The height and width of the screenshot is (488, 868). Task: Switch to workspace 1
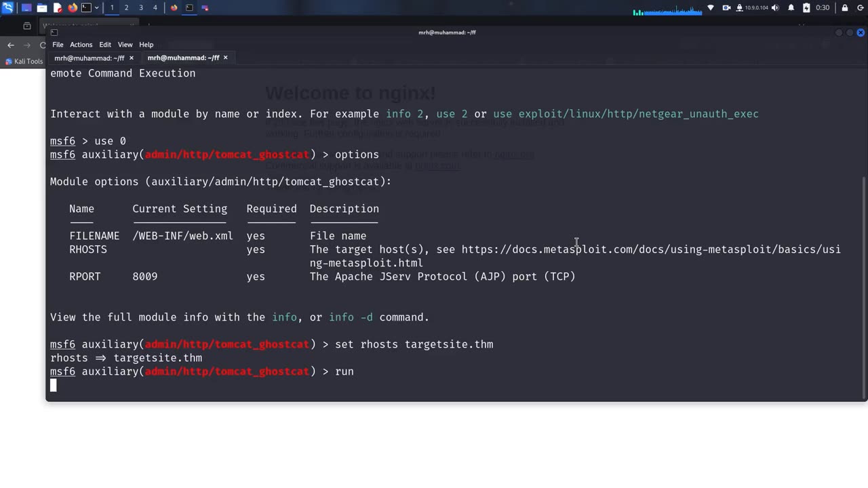[x=112, y=7]
